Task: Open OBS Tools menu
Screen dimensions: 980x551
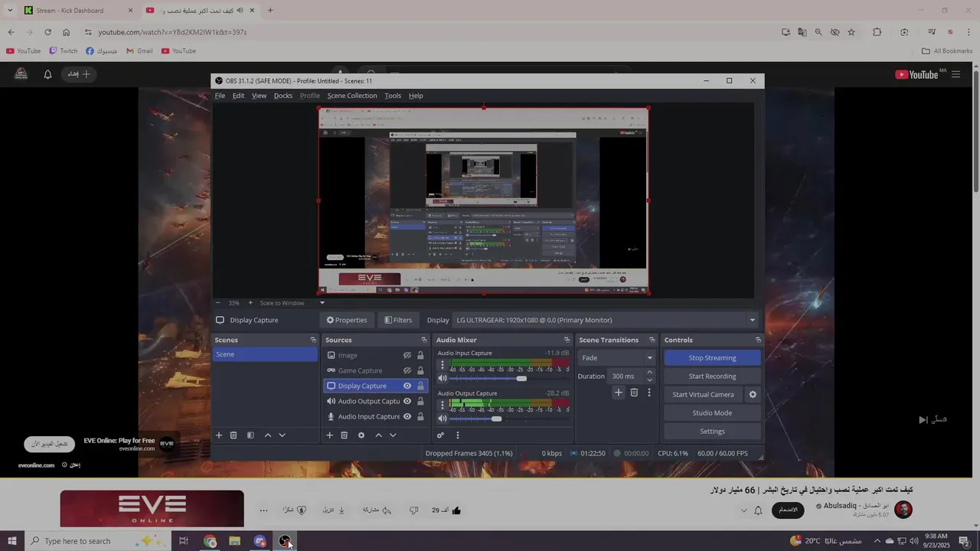Action: coord(393,96)
